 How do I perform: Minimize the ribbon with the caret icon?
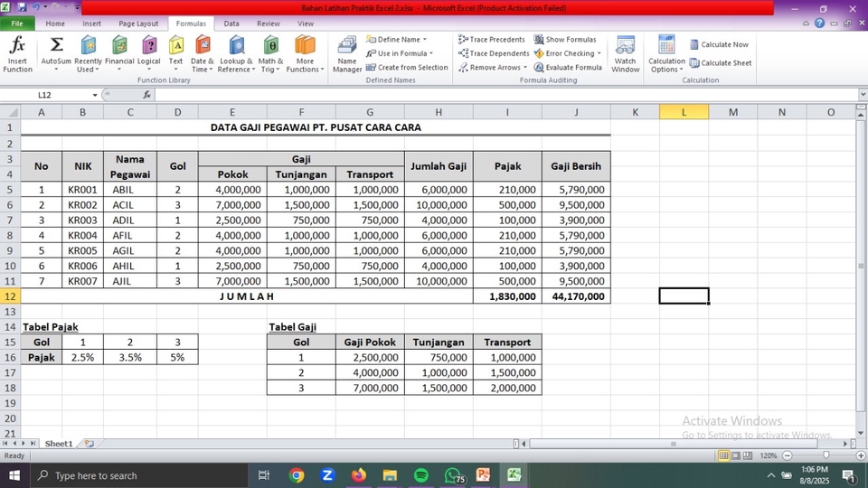coord(806,23)
